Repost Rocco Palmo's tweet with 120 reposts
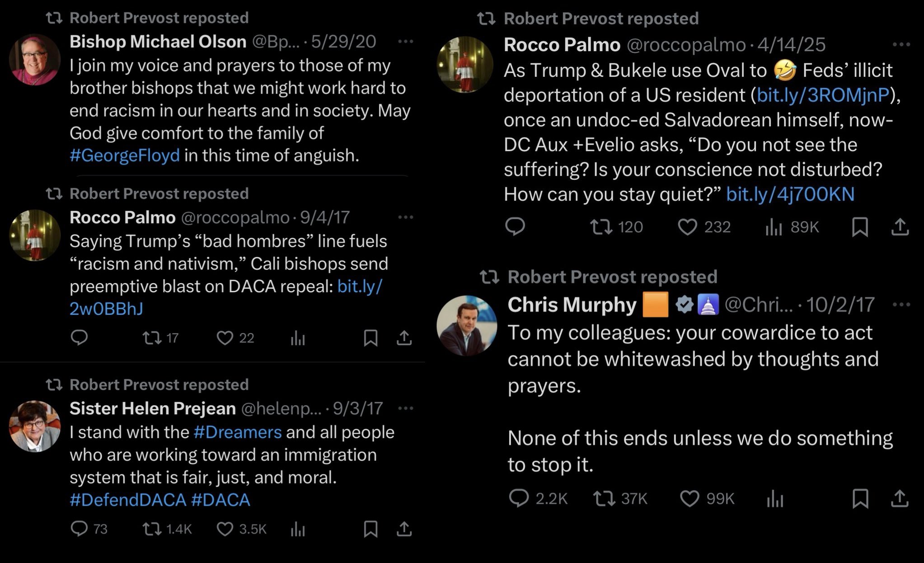Image resolution: width=924 pixels, height=563 pixels. point(602,227)
